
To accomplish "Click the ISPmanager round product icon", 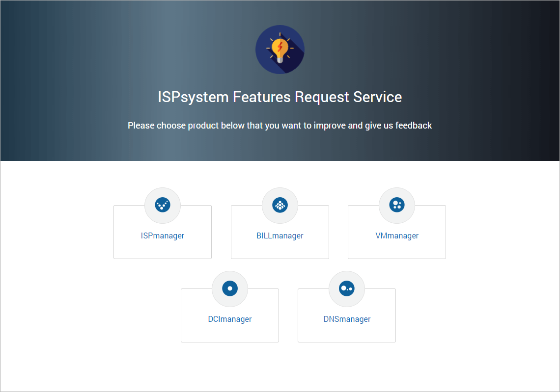I will click(163, 205).
